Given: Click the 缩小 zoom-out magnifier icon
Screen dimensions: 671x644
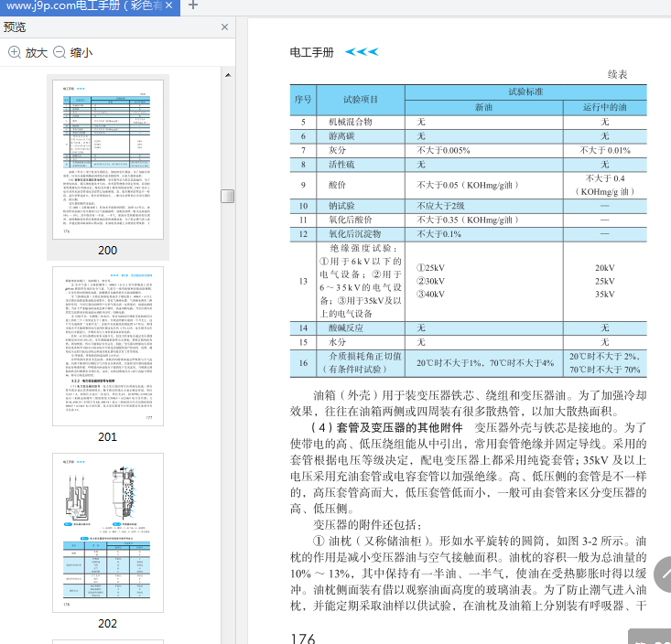Looking at the screenshot, I should click(x=60, y=52).
